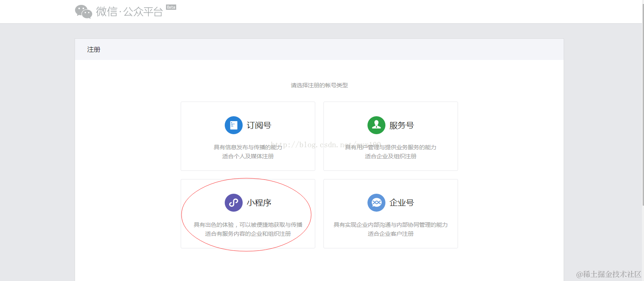Click the blue 订阅号 document icon

[234, 125]
